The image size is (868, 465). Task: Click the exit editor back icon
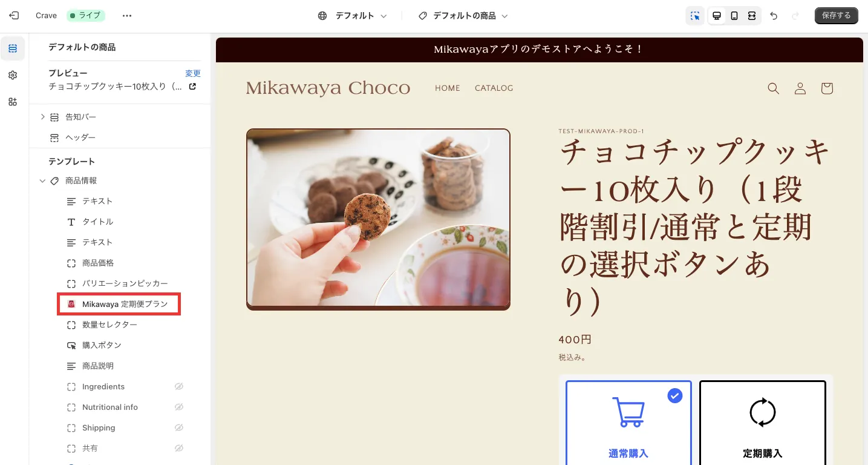[14, 16]
